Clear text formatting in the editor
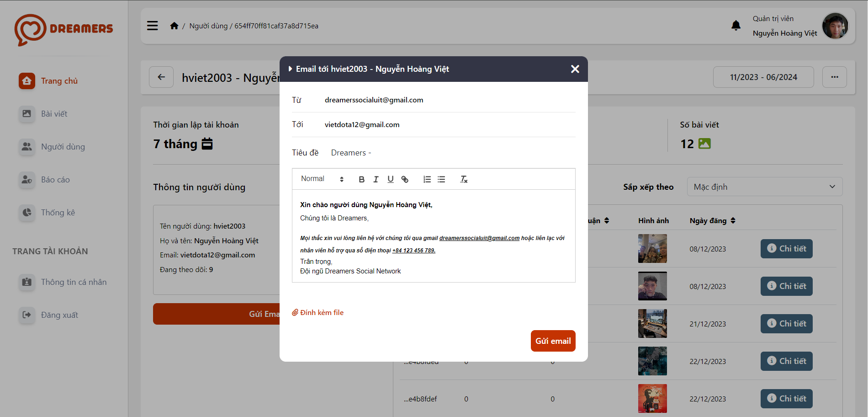Viewport: 868px width, 417px height. [464, 179]
